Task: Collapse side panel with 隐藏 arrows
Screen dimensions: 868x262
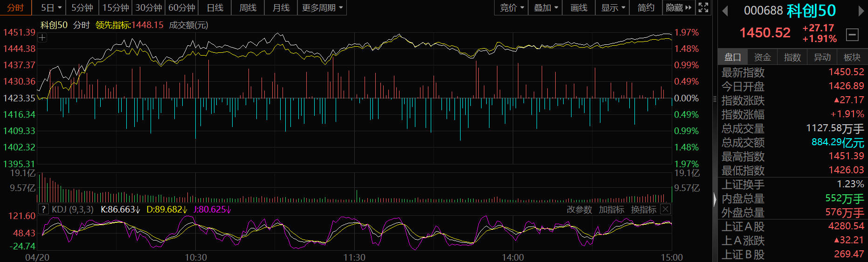Action: coord(678,7)
